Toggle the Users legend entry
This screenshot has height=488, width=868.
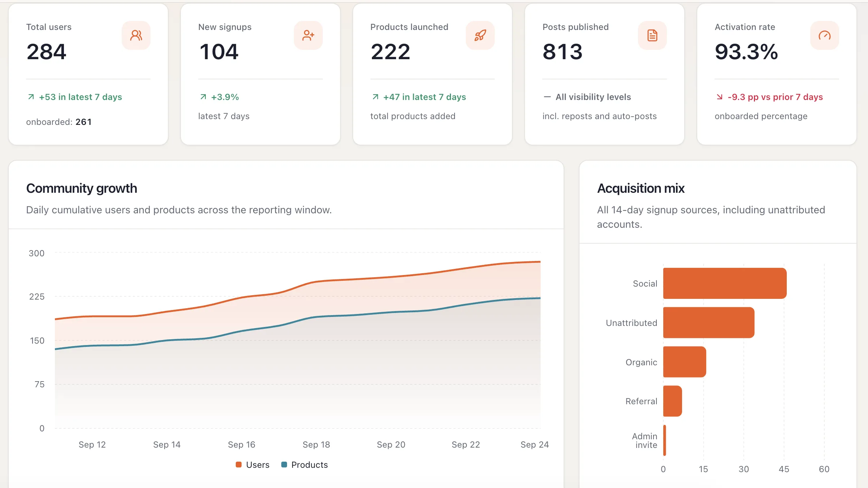(x=252, y=465)
